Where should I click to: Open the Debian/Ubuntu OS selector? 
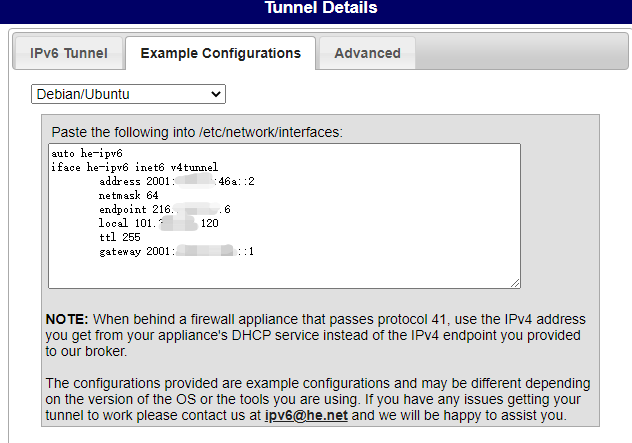tap(128, 94)
